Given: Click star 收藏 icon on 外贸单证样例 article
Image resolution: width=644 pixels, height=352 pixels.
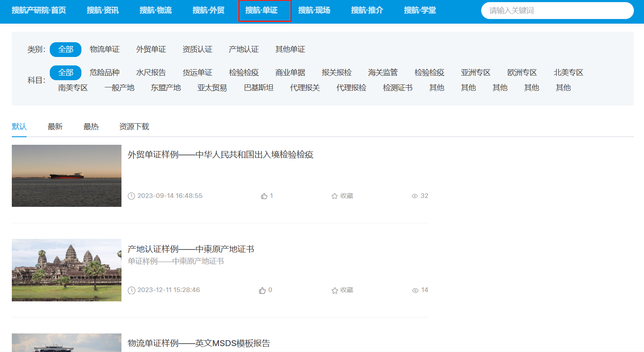Looking at the screenshot, I should [x=334, y=196].
